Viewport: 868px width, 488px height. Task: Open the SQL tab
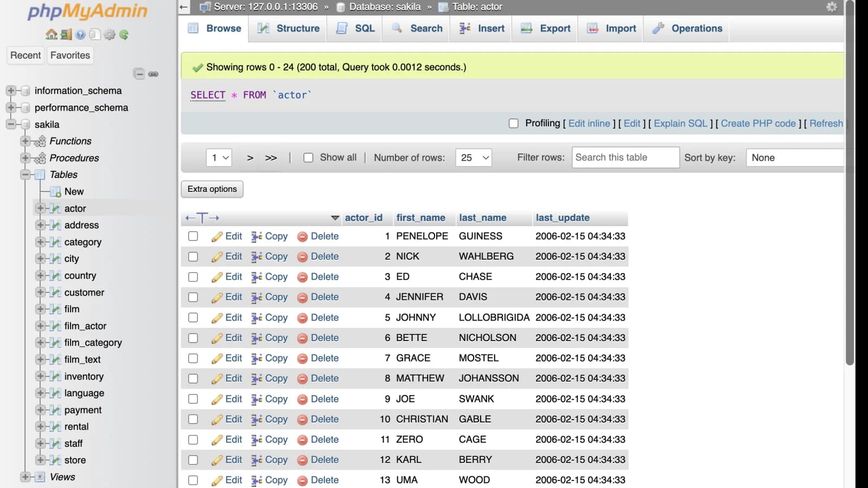click(x=355, y=29)
